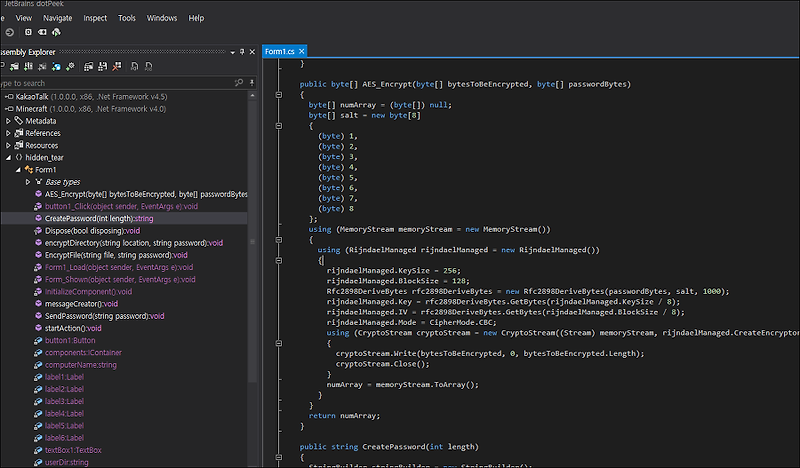The width and height of the screenshot is (800, 468).
Task: Click the search options magnifier icon
Action: [239, 83]
